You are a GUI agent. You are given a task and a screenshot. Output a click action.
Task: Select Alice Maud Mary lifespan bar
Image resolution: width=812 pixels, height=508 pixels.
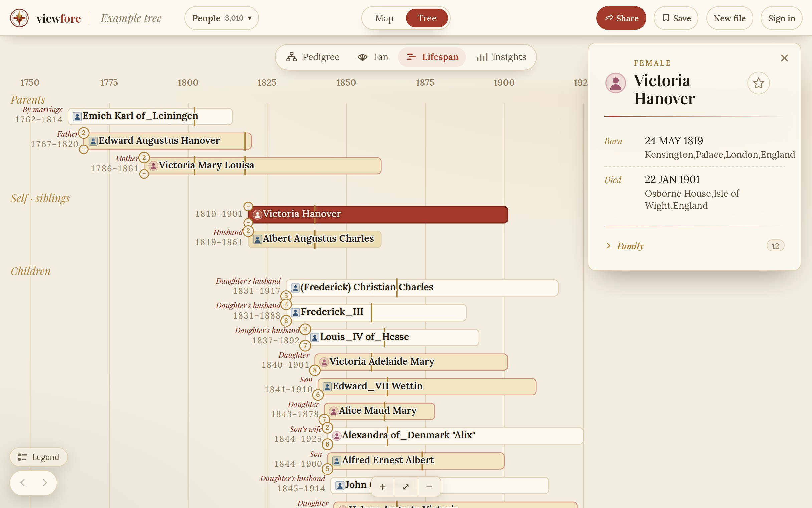(x=380, y=411)
